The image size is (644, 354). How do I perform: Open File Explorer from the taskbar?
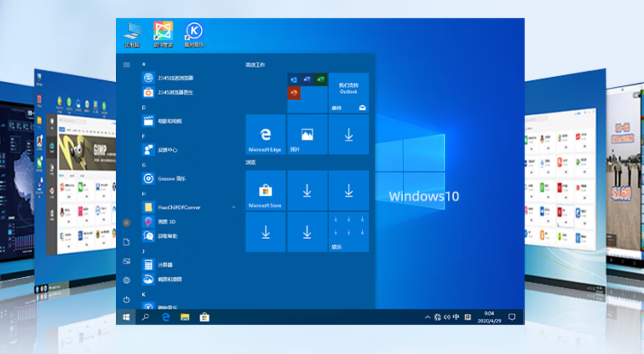tap(185, 317)
